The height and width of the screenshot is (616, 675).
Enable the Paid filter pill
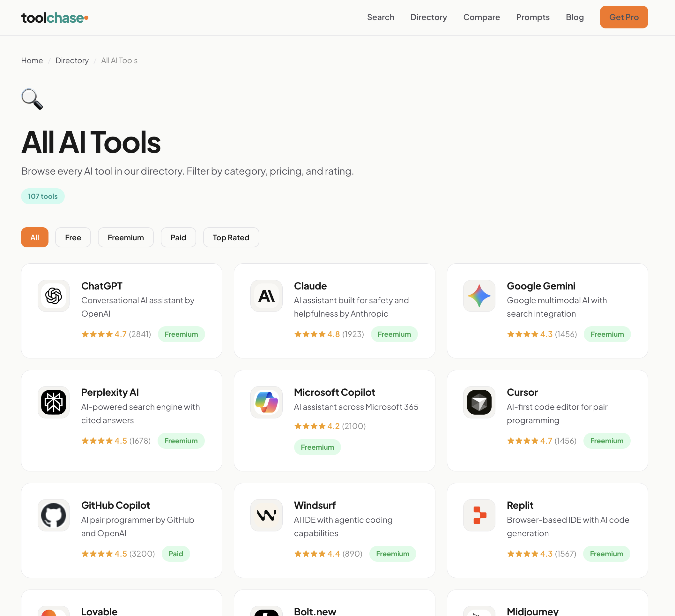coord(178,237)
